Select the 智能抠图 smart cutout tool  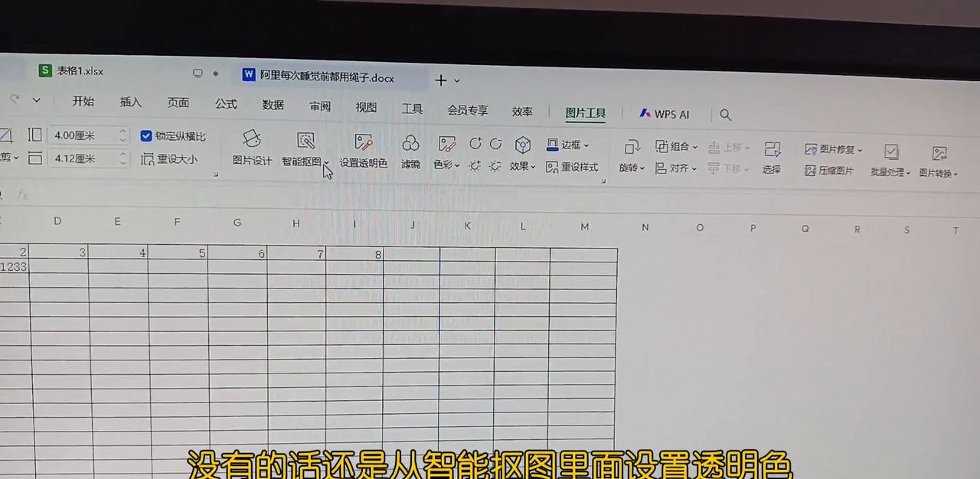point(303,153)
